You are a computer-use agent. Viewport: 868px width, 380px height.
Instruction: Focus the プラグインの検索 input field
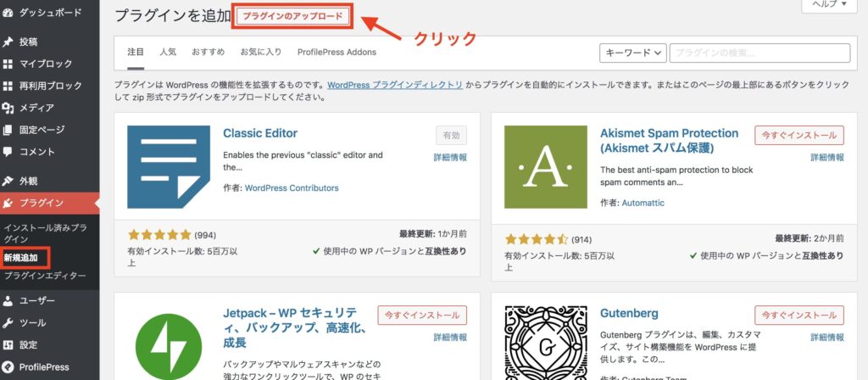coord(759,53)
